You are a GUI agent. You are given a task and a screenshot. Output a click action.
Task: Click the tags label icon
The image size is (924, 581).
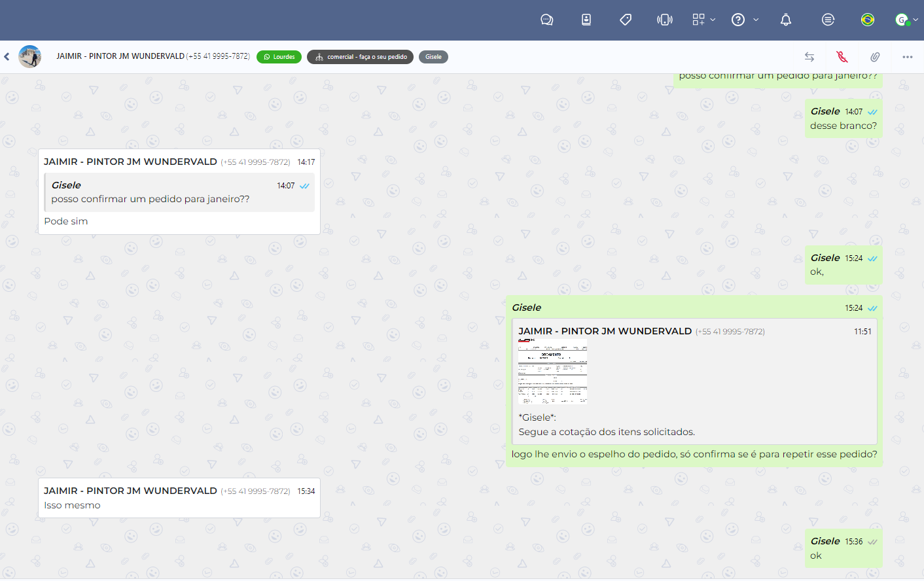[x=626, y=20]
